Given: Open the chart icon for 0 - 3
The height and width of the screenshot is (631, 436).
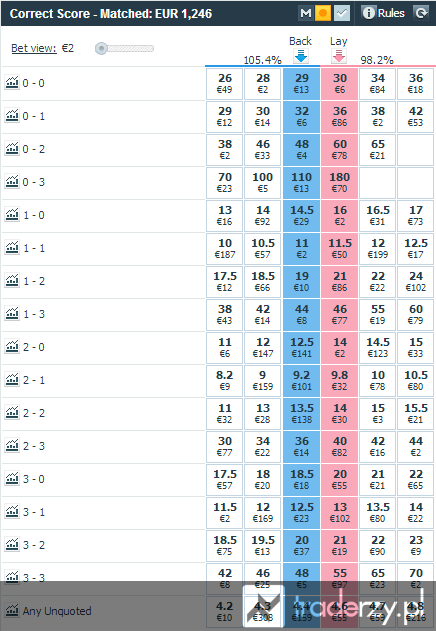Looking at the screenshot, I should [12, 181].
